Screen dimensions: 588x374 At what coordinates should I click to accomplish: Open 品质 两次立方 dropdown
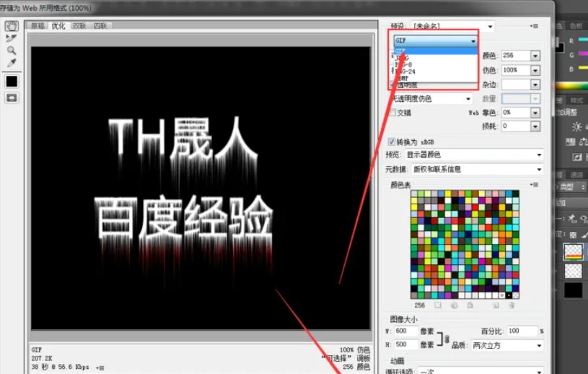507,346
